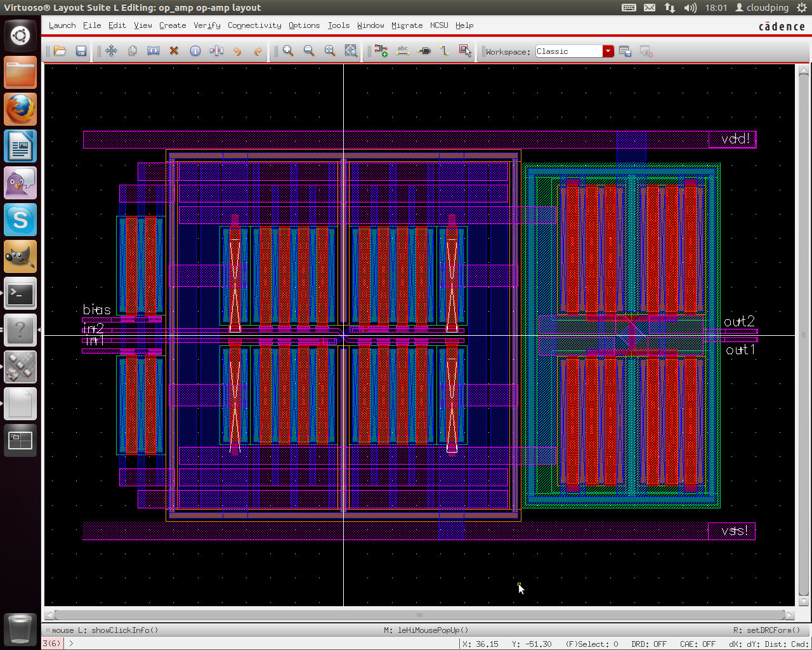Image resolution: width=812 pixels, height=650 pixels.
Task: Click the Redo arrow icon
Action: (x=258, y=51)
